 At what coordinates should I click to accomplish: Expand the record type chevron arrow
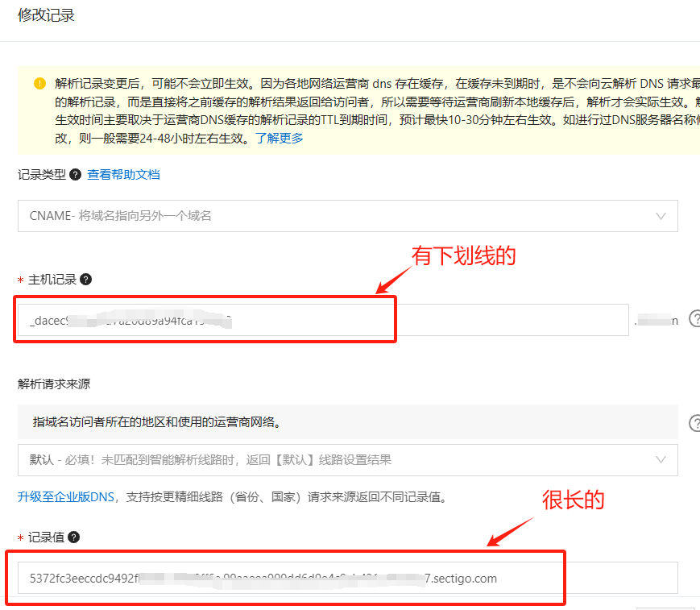[661, 216]
